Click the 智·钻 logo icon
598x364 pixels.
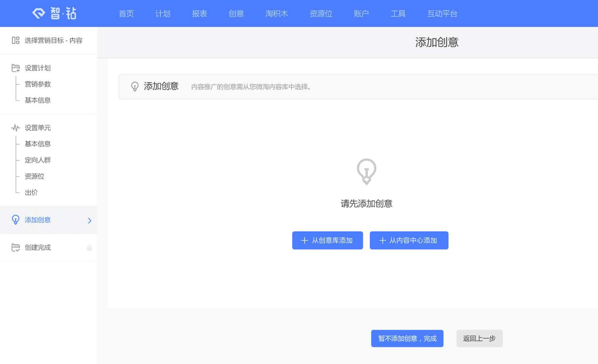pos(39,13)
